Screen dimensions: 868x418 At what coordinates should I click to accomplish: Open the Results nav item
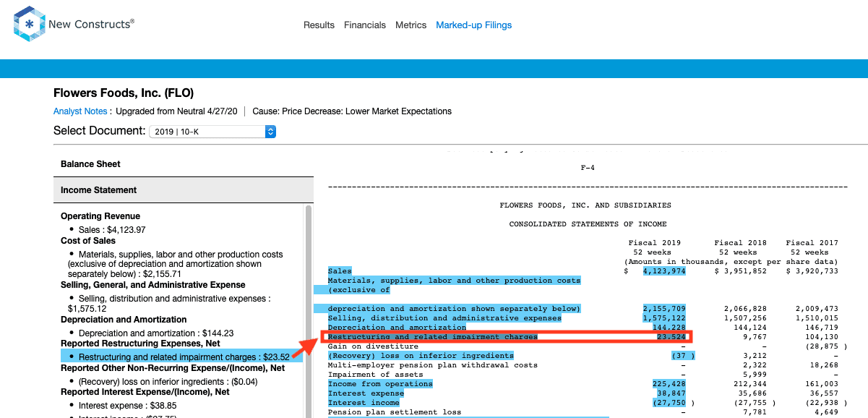click(319, 25)
